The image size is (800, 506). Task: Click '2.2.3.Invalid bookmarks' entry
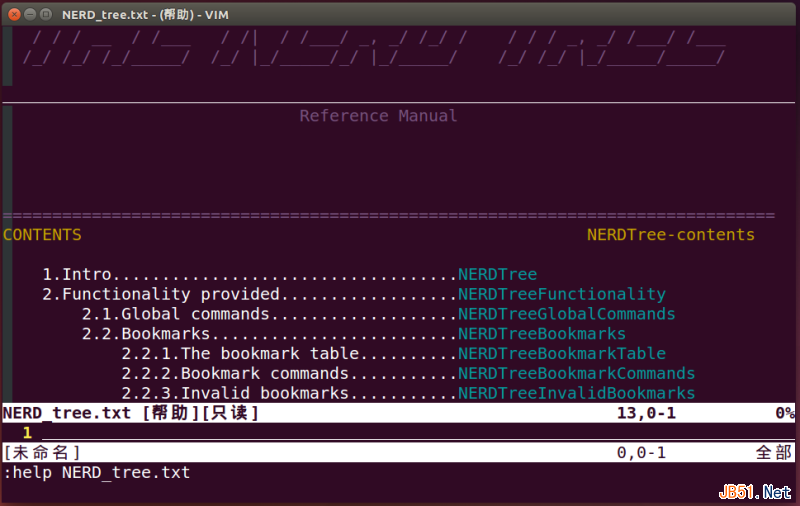pyautogui.click(x=235, y=393)
